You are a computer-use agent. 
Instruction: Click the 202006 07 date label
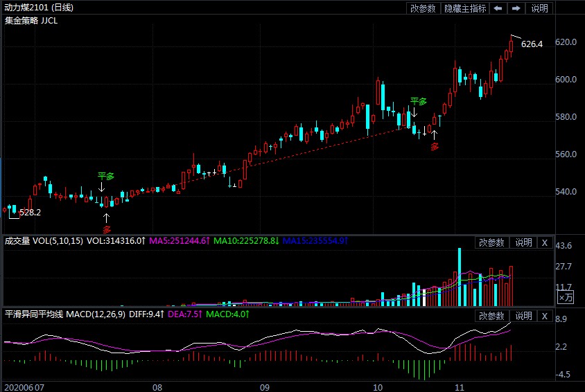click(24, 388)
